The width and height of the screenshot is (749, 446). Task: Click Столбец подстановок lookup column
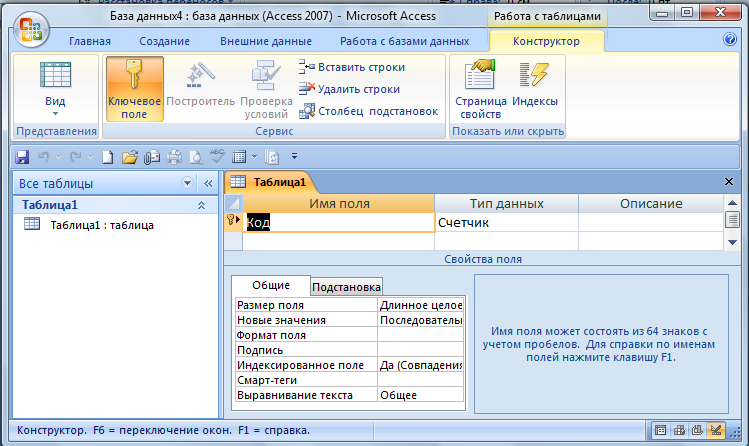click(x=368, y=111)
